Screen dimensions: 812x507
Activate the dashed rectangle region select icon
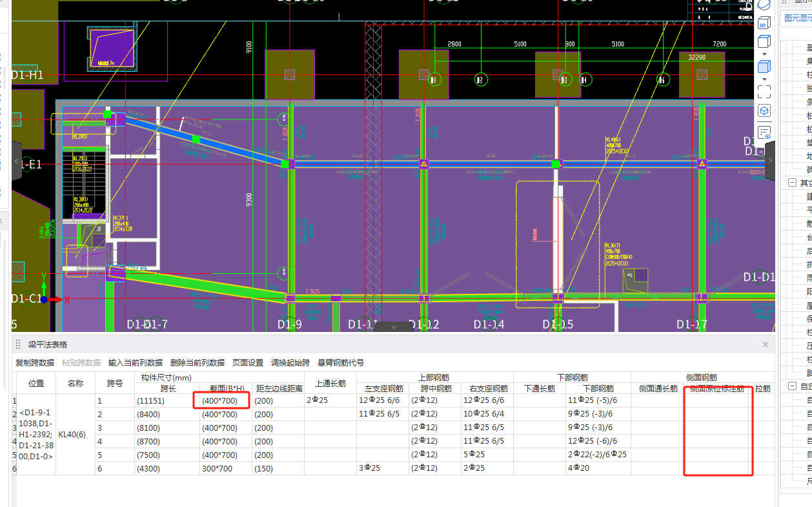pos(764,91)
